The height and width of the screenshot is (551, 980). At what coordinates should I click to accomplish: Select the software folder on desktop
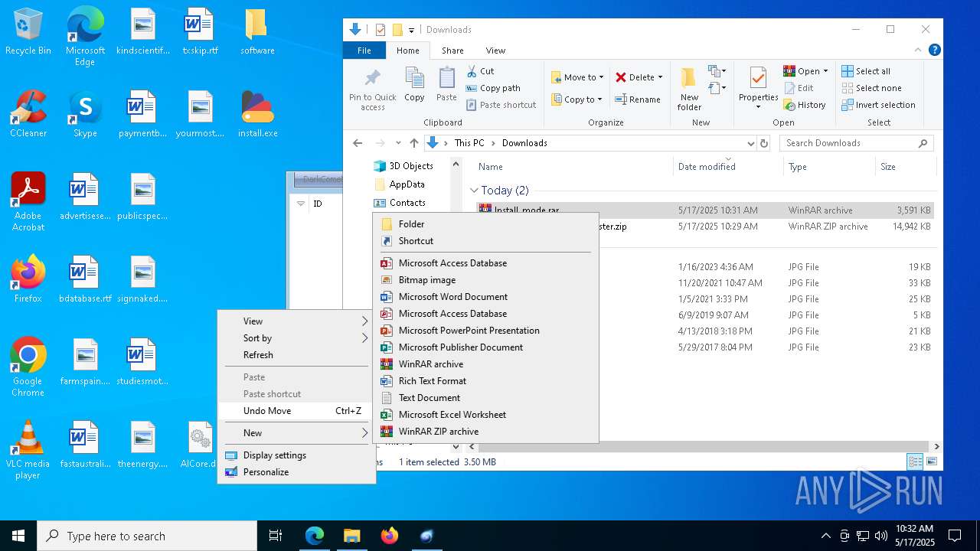click(x=257, y=32)
